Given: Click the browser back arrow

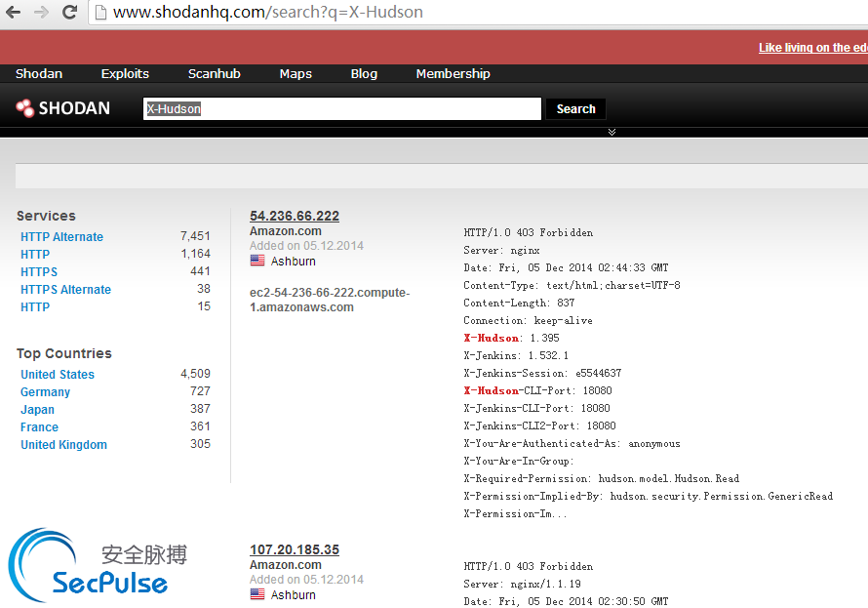Looking at the screenshot, I should (13, 12).
